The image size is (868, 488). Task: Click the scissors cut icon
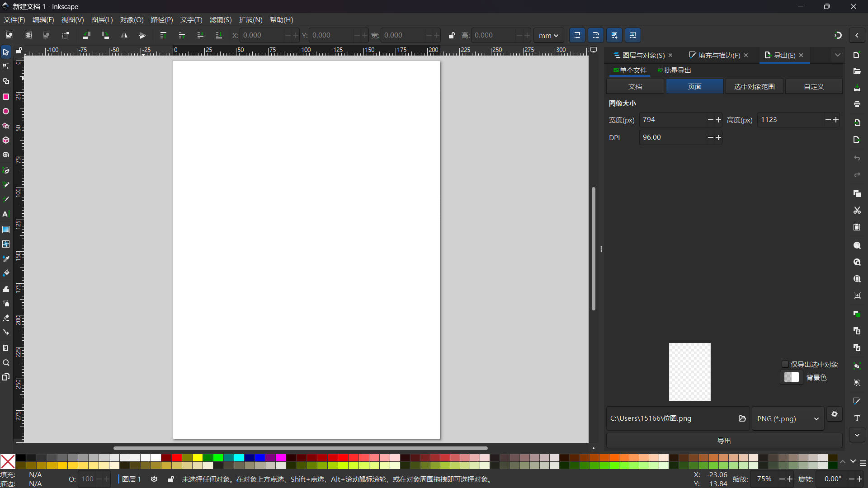(x=857, y=211)
